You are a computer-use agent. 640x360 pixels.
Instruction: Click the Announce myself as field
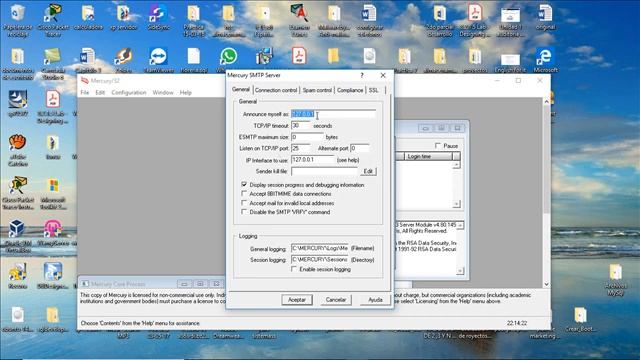333,114
